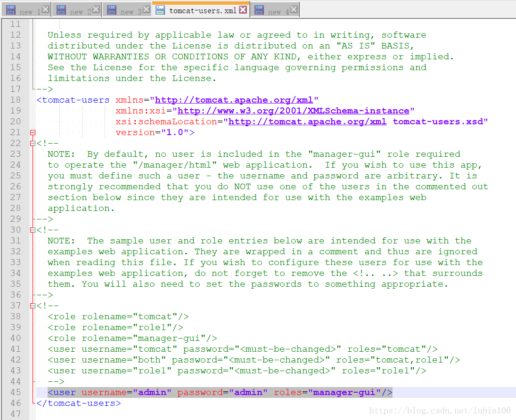Click the blue disk icon on tomcat-users.xml tab
Screen dimensions: 516x420
click(160, 10)
